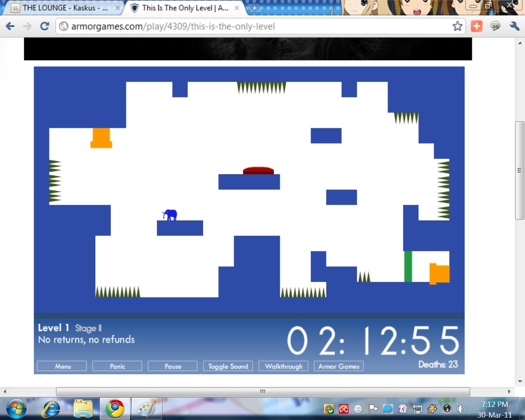The width and height of the screenshot is (525, 420).
Task: Switch to THE LOUNGE - Kaskus tab
Action: tap(65, 8)
